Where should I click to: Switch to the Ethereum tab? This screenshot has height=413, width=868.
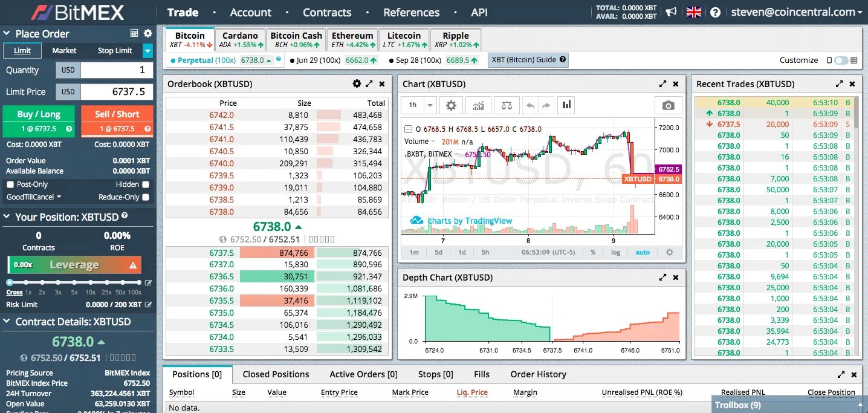pyautogui.click(x=353, y=40)
